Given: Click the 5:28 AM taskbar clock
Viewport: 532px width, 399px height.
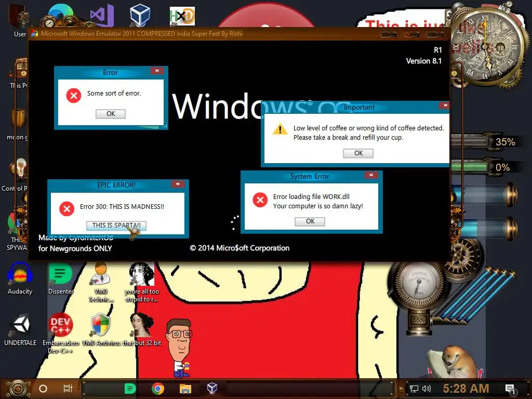Looking at the screenshot, I should pyautogui.click(x=466, y=389).
